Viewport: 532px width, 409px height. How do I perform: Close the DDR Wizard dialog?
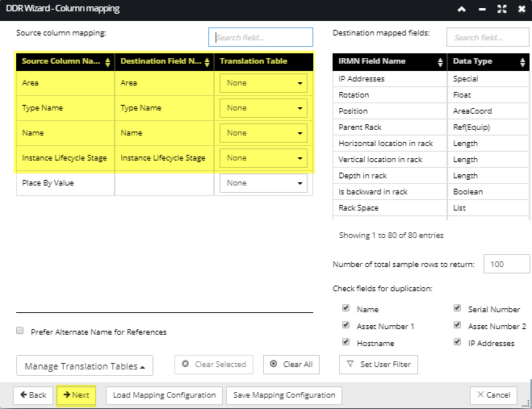[x=522, y=9]
